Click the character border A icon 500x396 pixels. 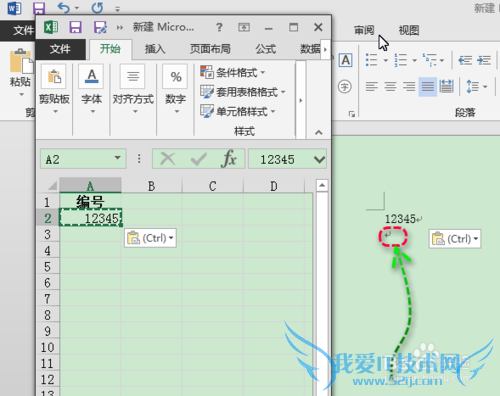pos(346,60)
